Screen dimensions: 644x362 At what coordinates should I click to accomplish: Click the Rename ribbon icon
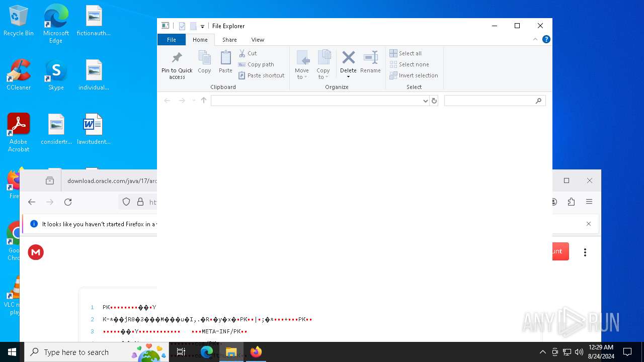(x=370, y=62)
